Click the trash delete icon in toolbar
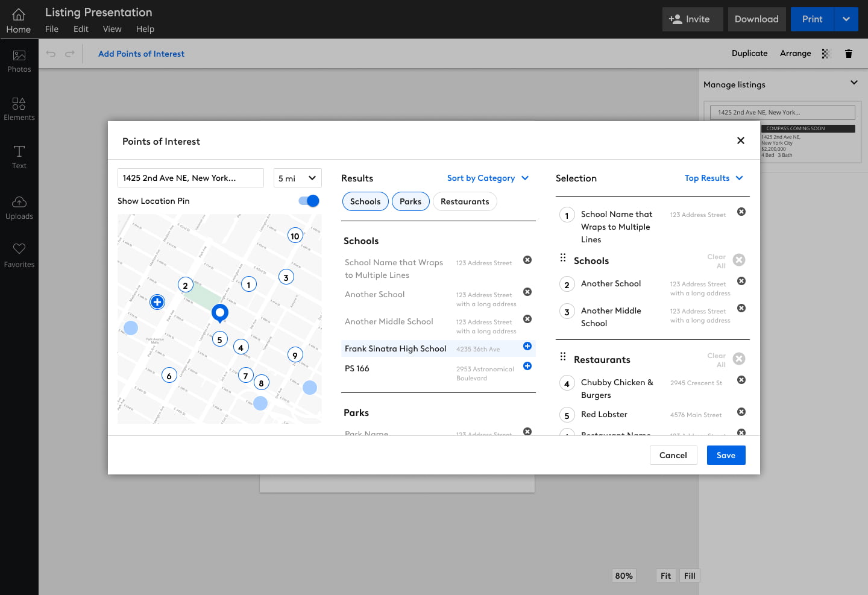 pos(848,54)
